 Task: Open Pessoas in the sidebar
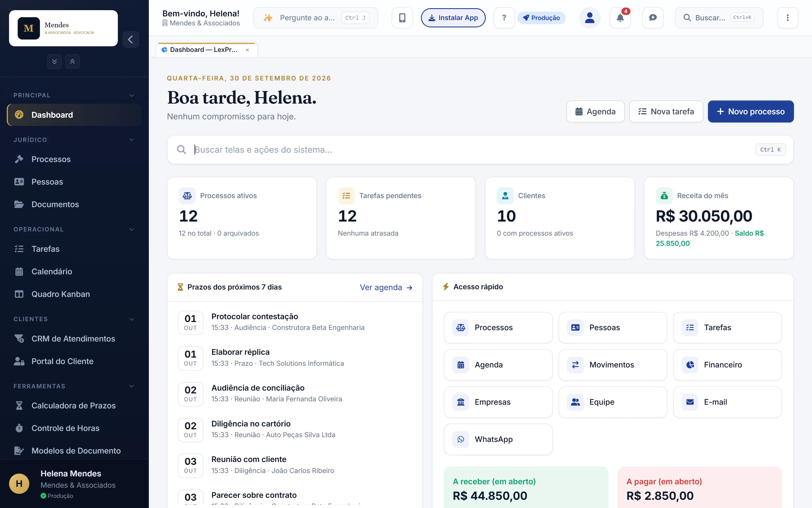point(74,182)
